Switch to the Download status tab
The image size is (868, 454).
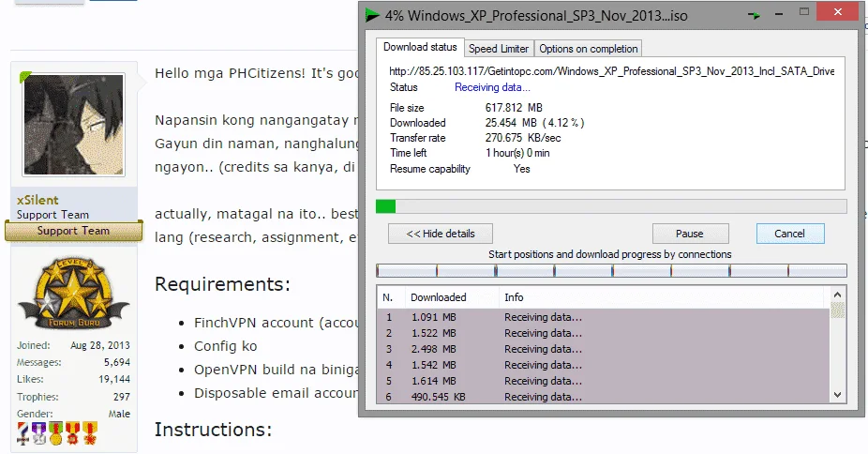420,47
